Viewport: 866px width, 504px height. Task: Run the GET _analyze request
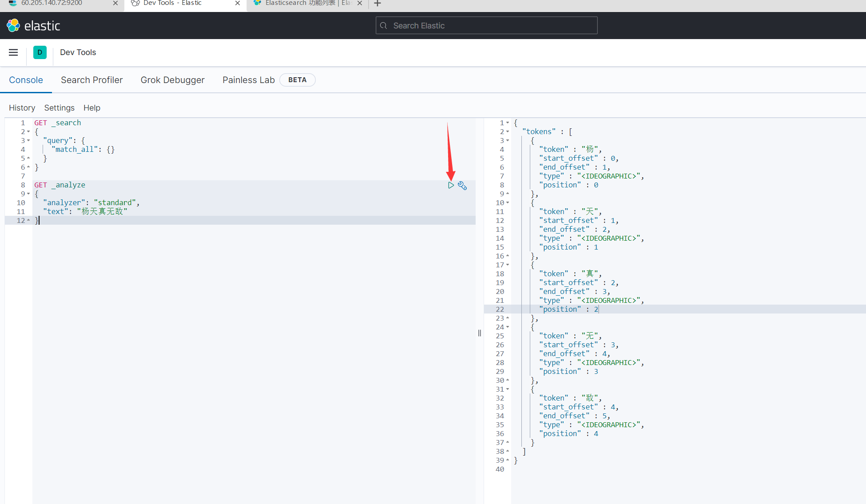click(451, 185)
